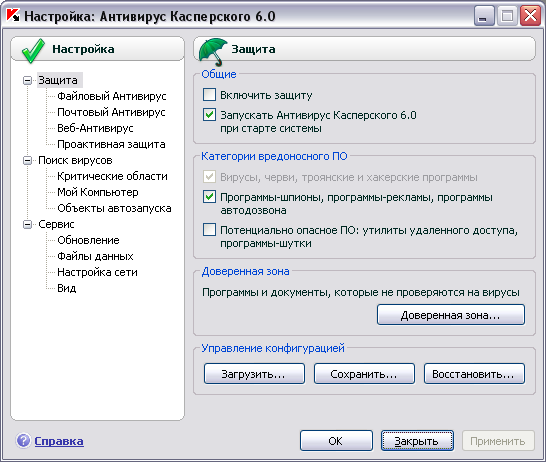Click the Категории вредоносного ПО heading

point(274,156)
